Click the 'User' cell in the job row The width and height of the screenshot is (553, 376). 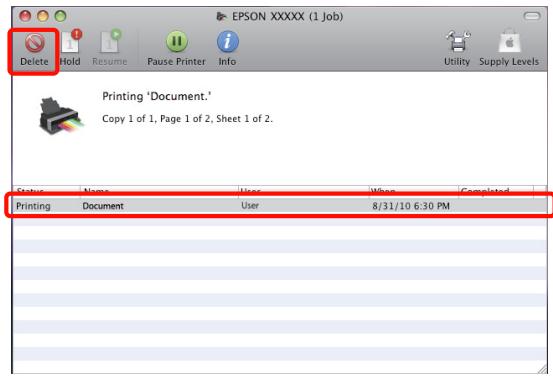pyautogui.click(x=250, y=205)
